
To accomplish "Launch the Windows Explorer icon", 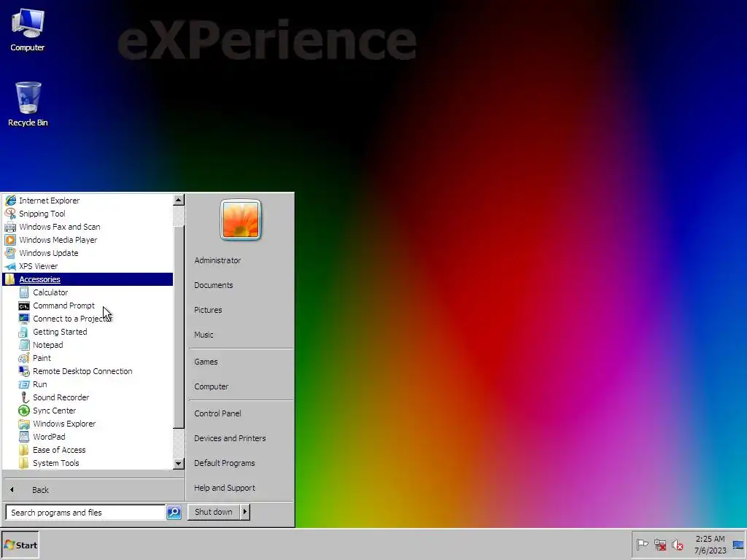I will point(24,424).
